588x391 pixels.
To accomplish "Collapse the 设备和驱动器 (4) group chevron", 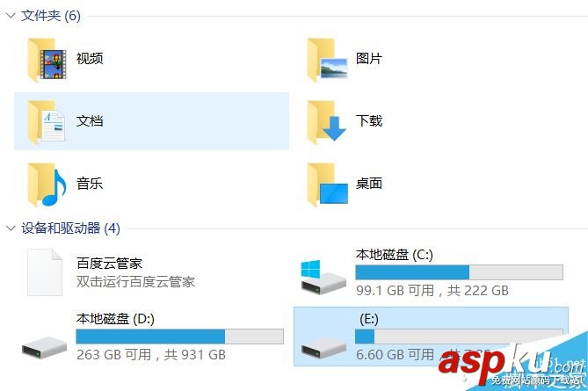I will tap(11, 228).
